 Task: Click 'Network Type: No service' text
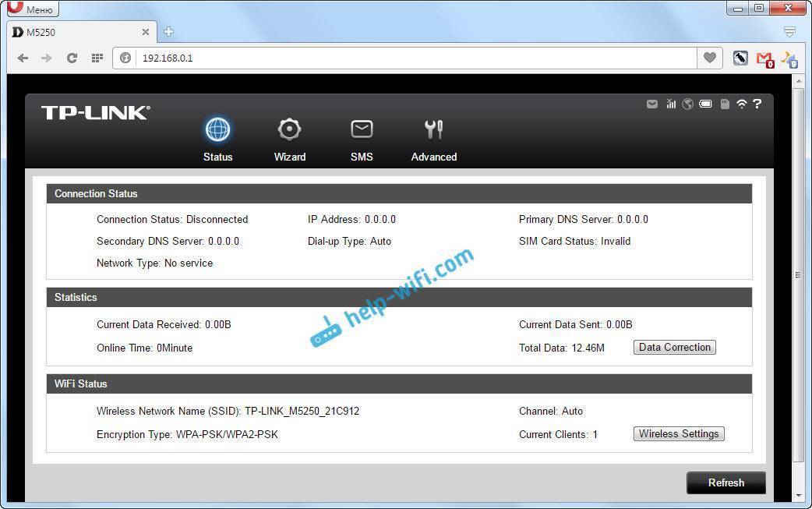point(154,263)
